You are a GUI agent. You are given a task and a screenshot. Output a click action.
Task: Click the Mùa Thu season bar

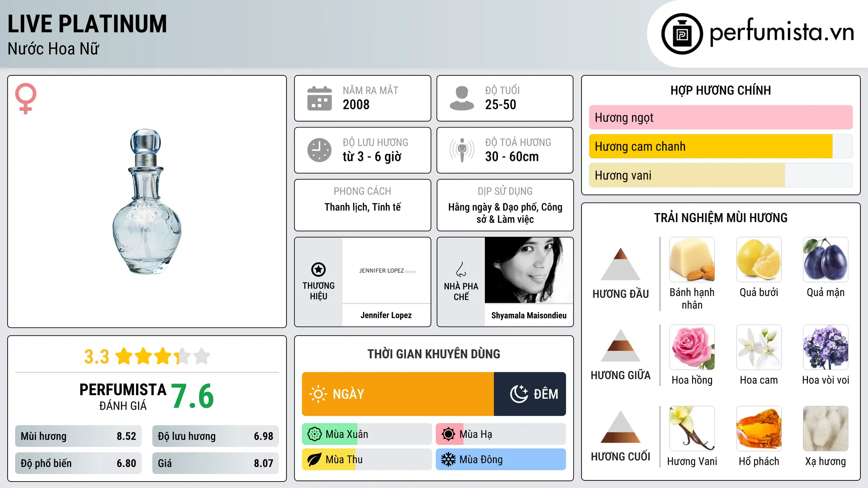(x=367, y=460)
